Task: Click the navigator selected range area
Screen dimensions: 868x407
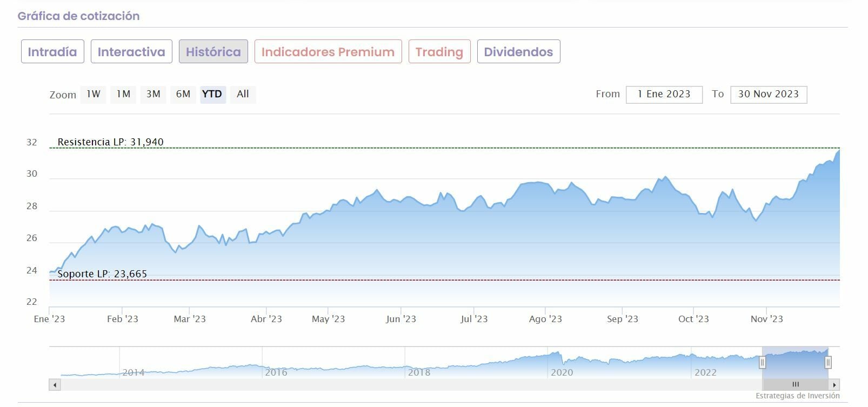Action: (794, 361)
